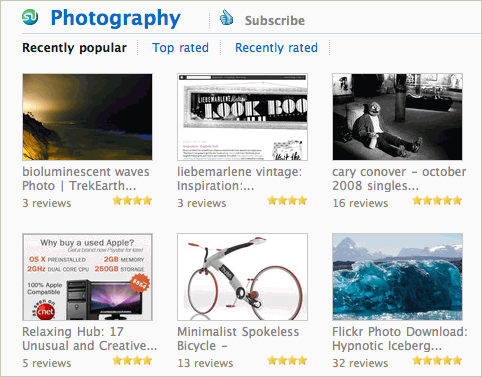Click the five-star rating under cary conover

click(x=437, y=200)
